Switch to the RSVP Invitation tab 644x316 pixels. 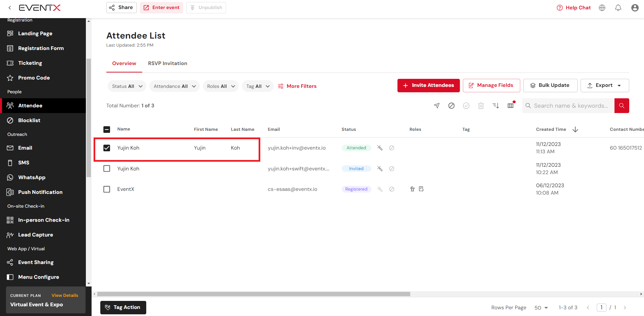[167, 63]
